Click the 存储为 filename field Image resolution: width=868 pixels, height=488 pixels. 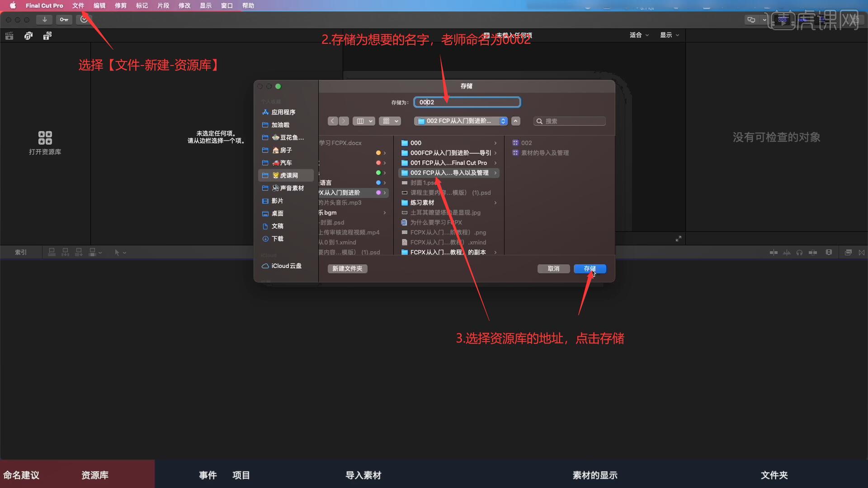click(467, 102)
